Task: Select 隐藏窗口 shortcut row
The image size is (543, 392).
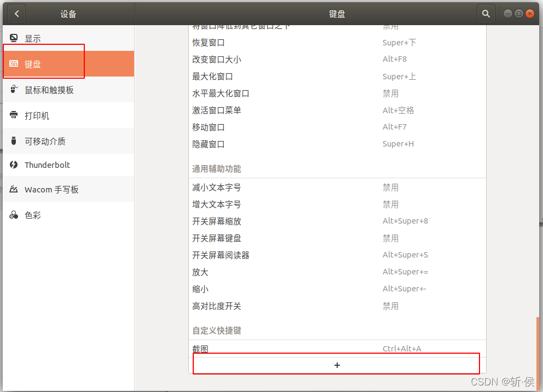Action: tap(337, 144)
